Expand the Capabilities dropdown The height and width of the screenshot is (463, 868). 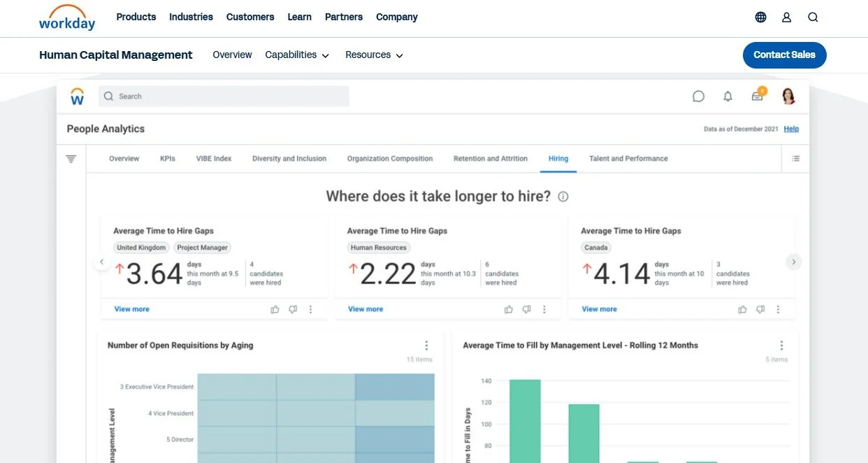click(x=297, y=55)
